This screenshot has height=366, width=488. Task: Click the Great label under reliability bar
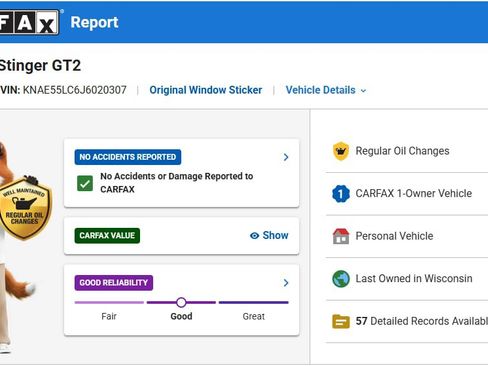[x=254, y=316]
